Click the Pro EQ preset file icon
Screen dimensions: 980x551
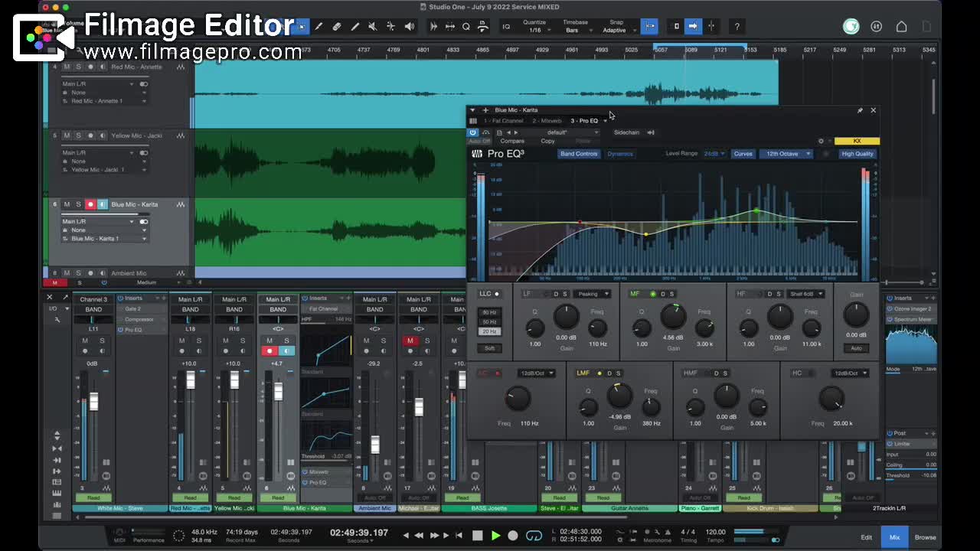[499, 132]
